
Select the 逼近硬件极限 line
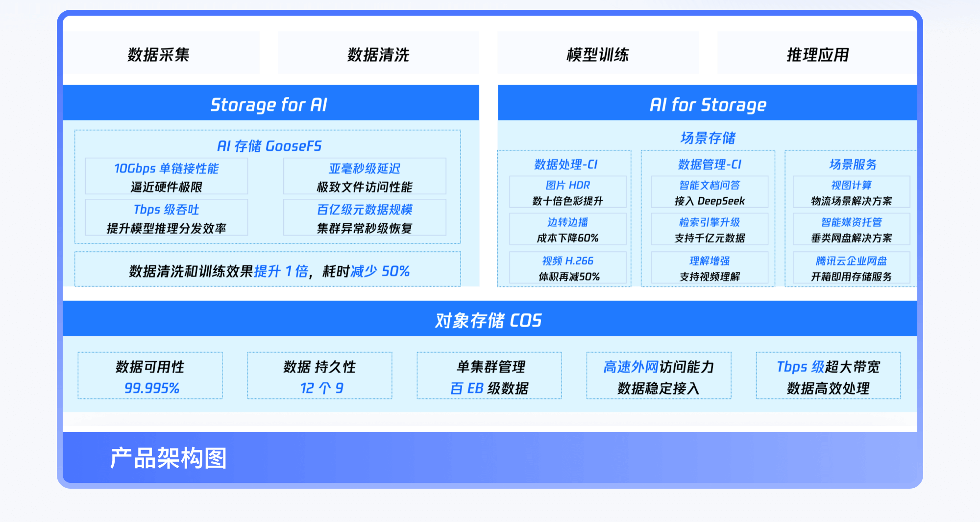coord(167,187)
